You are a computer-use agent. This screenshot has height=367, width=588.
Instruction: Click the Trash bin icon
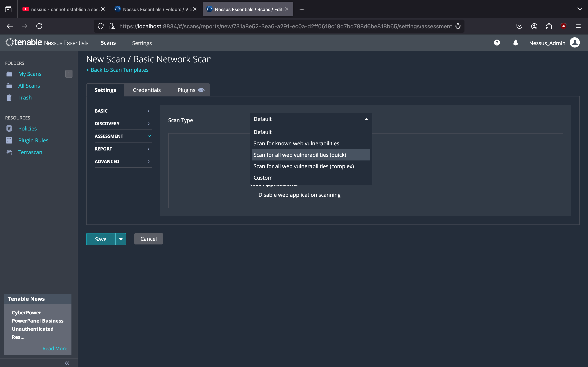[x=9, y=98]
